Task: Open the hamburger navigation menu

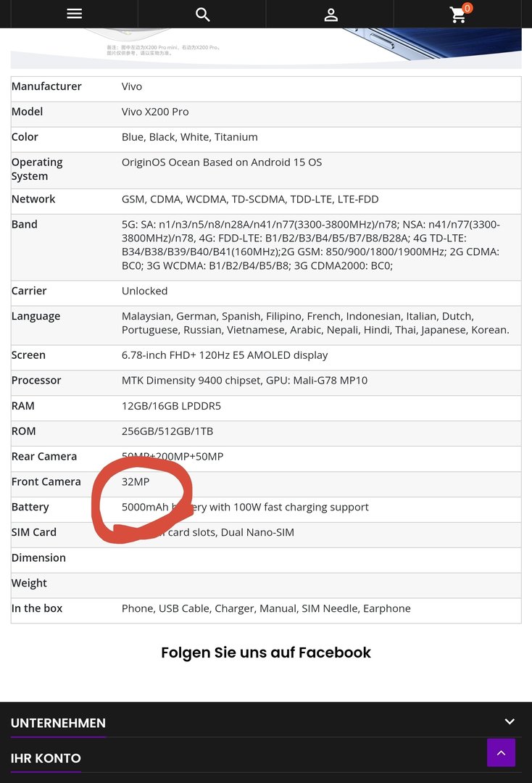Action: click(74, 14)
